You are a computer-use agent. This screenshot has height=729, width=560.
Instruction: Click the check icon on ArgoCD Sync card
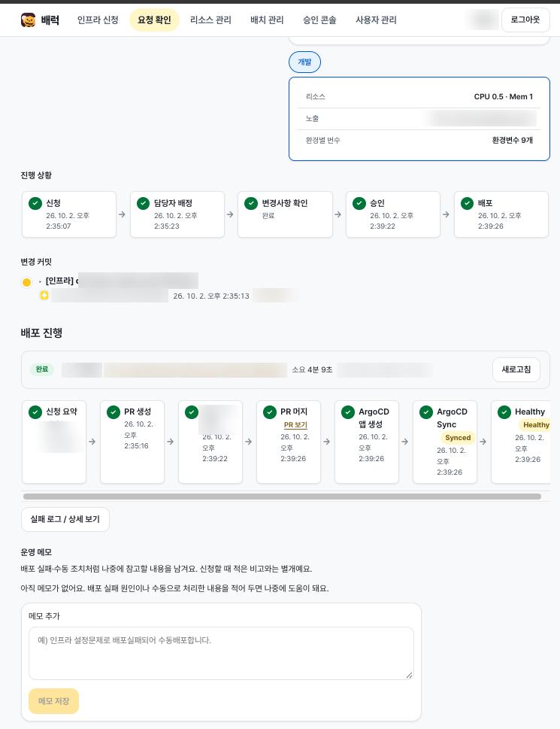click(426, 412)
